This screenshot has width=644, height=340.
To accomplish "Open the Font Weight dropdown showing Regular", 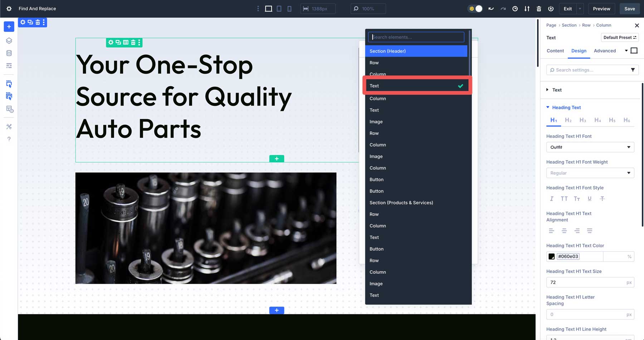I will pyautogui.click(x=590, y=173).
